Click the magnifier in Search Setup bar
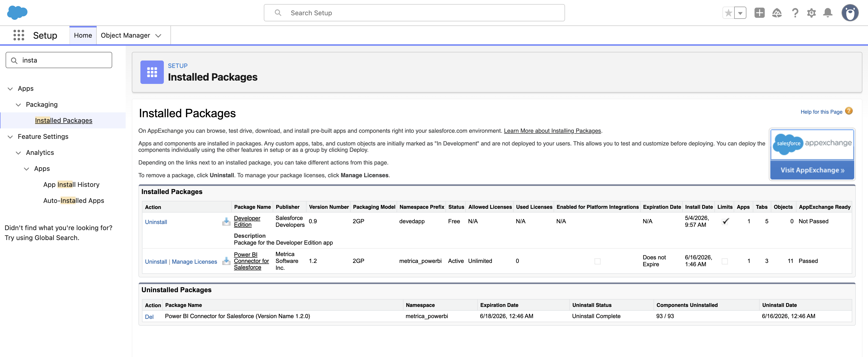This screenshot has height=357, width=868. (278, 13)
